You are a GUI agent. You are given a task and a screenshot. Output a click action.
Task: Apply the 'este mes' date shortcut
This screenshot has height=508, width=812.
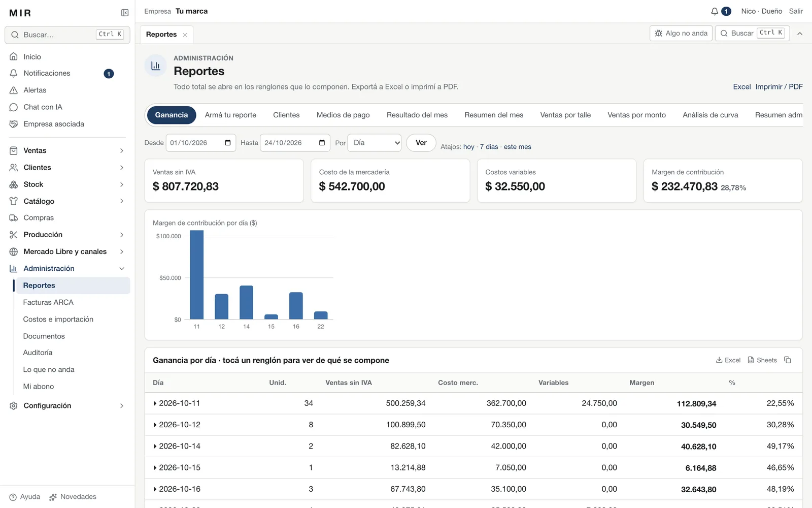(518, 147)
